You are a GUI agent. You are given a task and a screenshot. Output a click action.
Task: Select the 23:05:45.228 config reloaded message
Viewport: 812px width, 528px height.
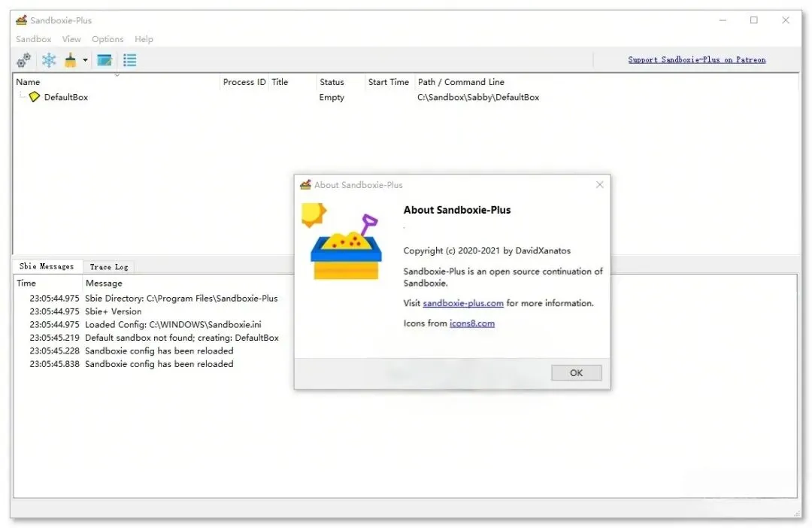click(x=159, y=350)
